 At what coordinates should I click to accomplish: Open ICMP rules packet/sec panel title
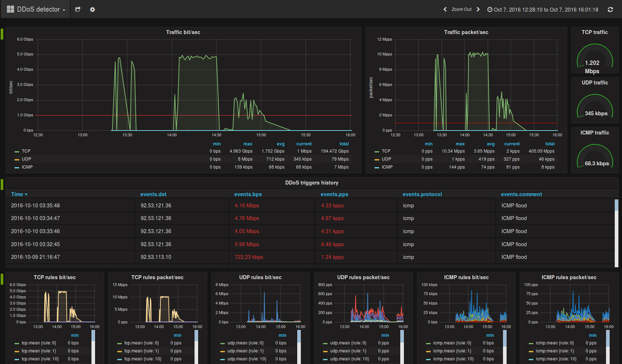(x=569, y=277)
